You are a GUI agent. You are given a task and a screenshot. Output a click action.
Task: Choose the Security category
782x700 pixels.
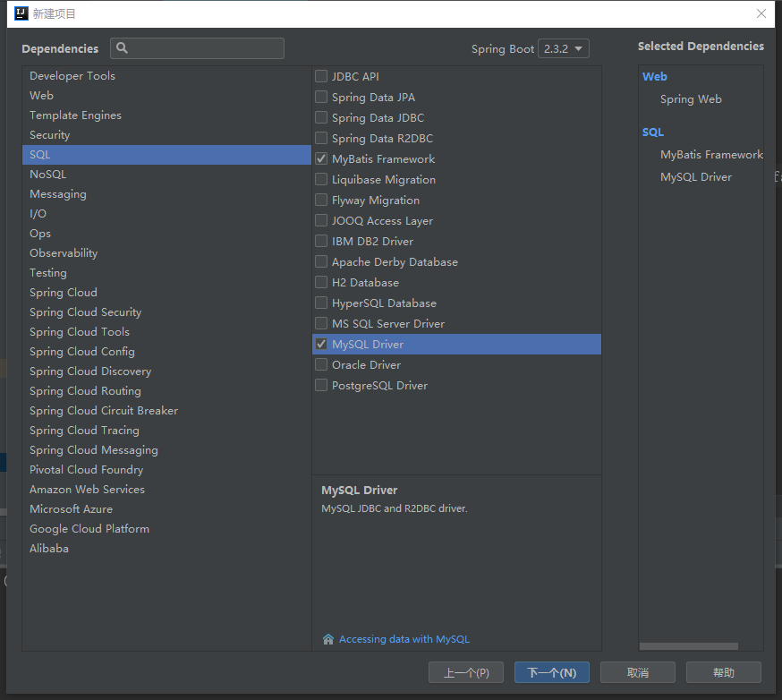166,134
